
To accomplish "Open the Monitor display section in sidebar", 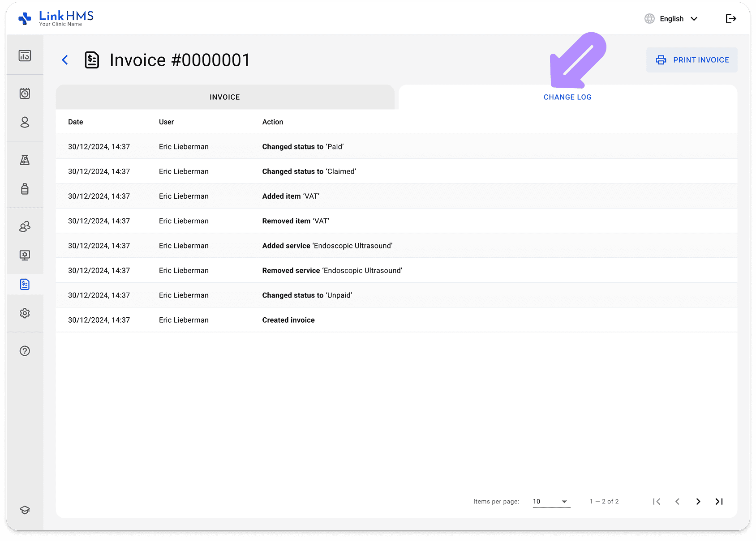I will click(25, 255).
